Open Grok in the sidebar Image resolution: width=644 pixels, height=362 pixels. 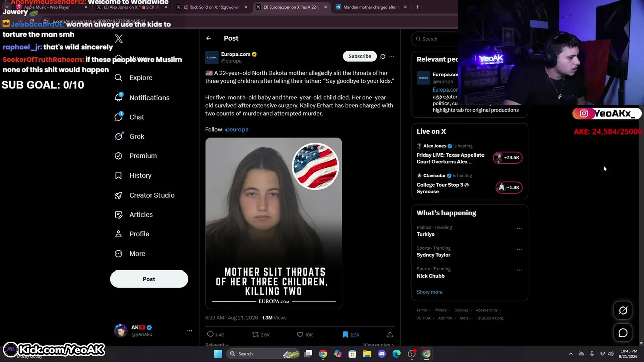click(x=129, y=136)
